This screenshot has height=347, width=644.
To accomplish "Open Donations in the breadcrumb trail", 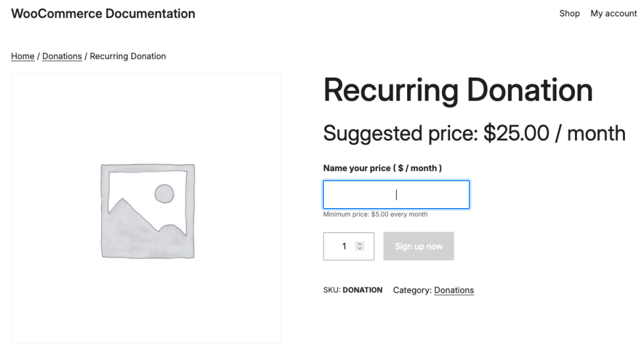I will [x=62, y=56].
